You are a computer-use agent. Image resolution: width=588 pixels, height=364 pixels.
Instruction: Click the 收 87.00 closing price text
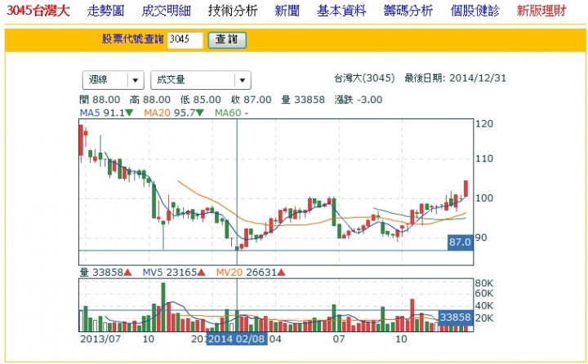(252, 100)
